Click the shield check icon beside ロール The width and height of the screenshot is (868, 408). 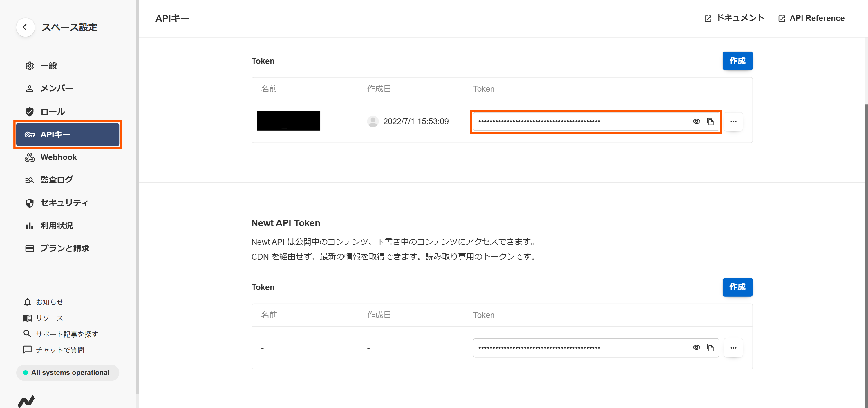pos(30,112)
